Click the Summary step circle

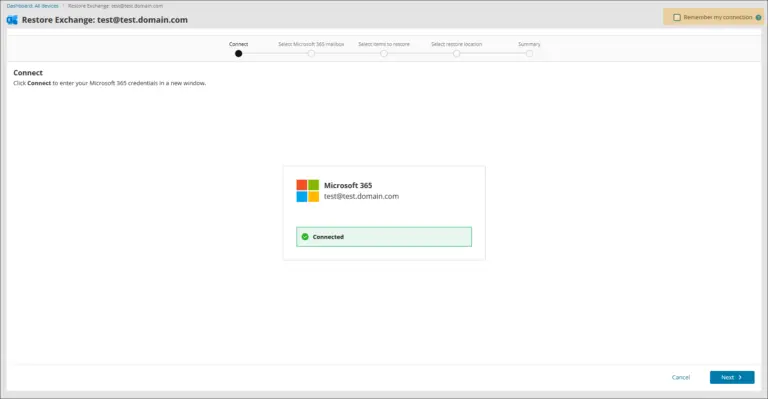[529, 53]
